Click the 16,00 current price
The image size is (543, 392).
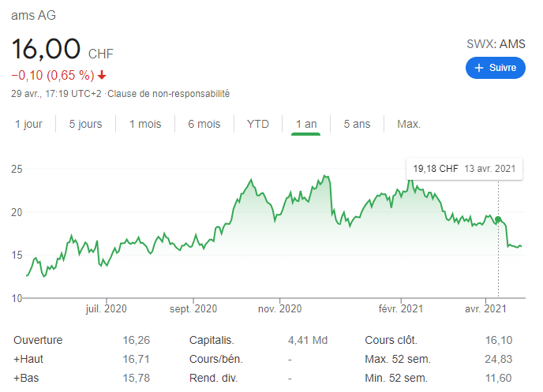pos(46,49)
